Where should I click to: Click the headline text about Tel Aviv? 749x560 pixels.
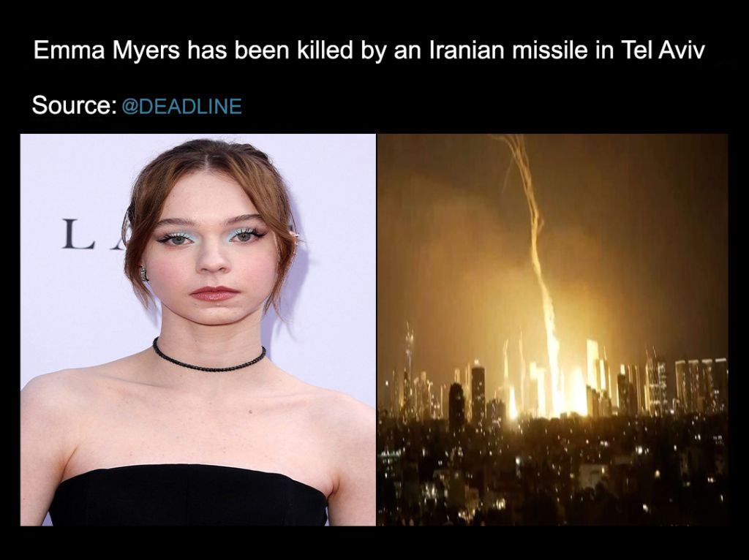(369, 50)
